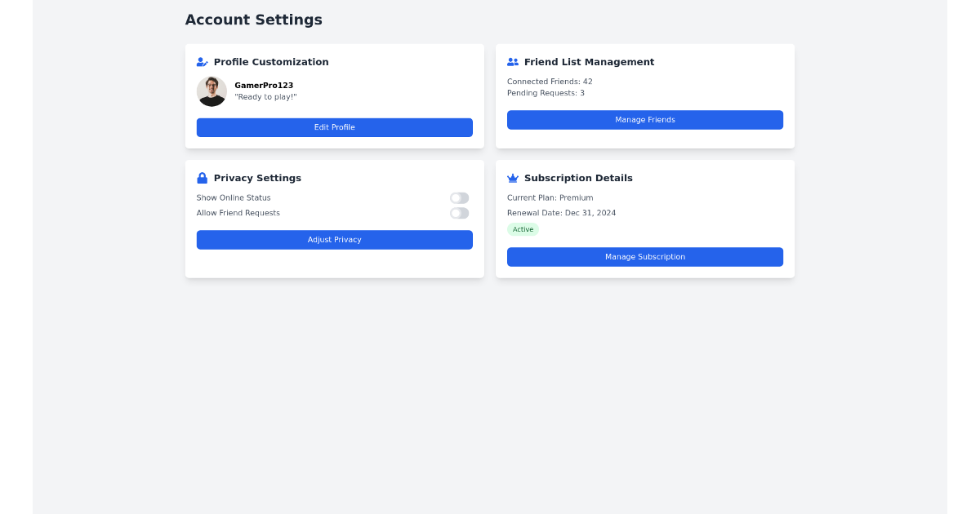
Task: Click the Subscription Details crown icon
Action: click(512, 178)
